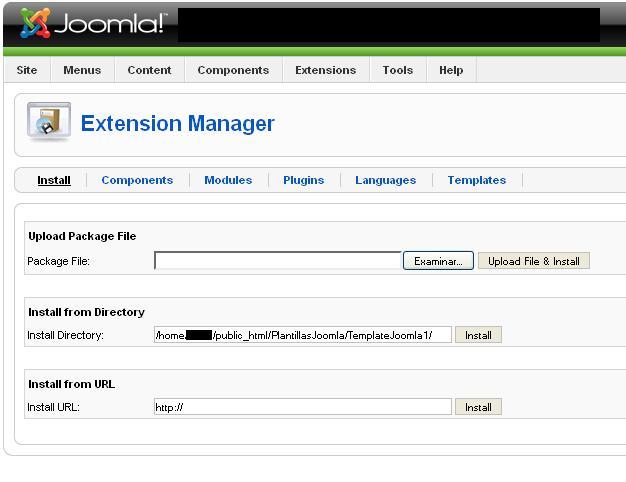This screenshot has height=482, width=626.
Task: Click the Upload Package File heading
Action: pos(82,236)
